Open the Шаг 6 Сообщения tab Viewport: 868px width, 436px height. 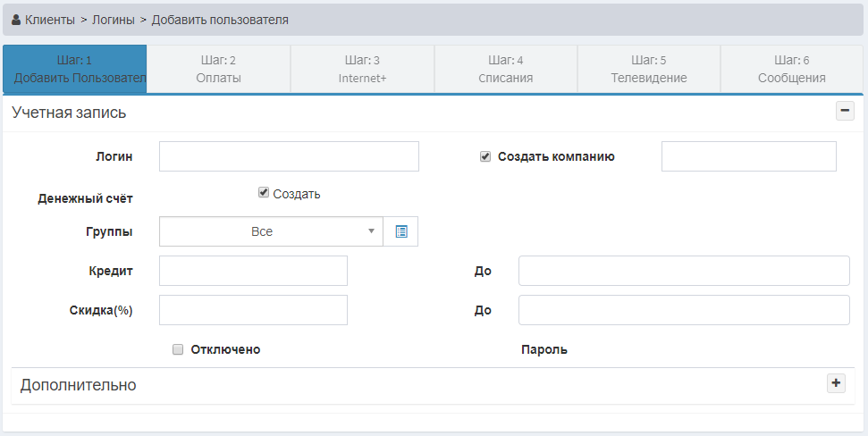[x=791, y=69]
